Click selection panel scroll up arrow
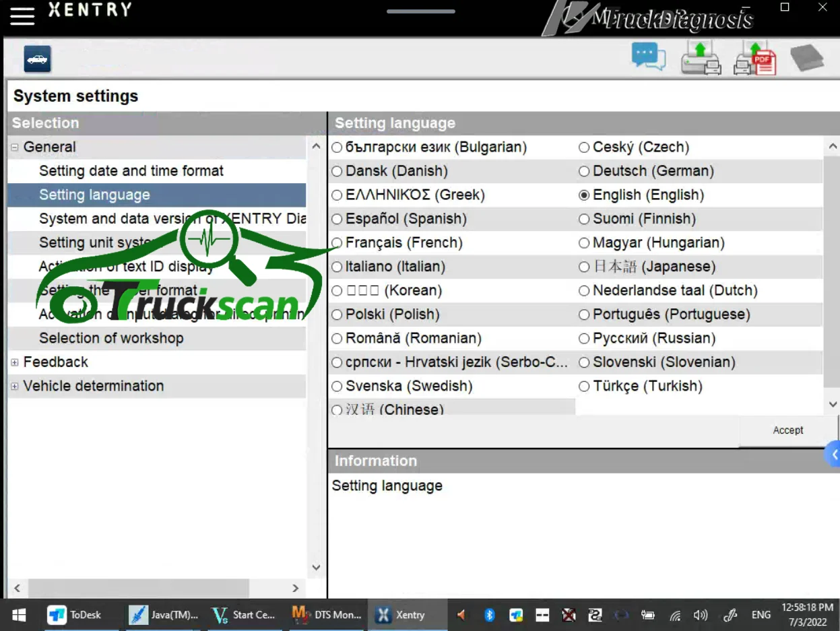Image resolution: width=840 pixels, height=631 pixels. 316,146
